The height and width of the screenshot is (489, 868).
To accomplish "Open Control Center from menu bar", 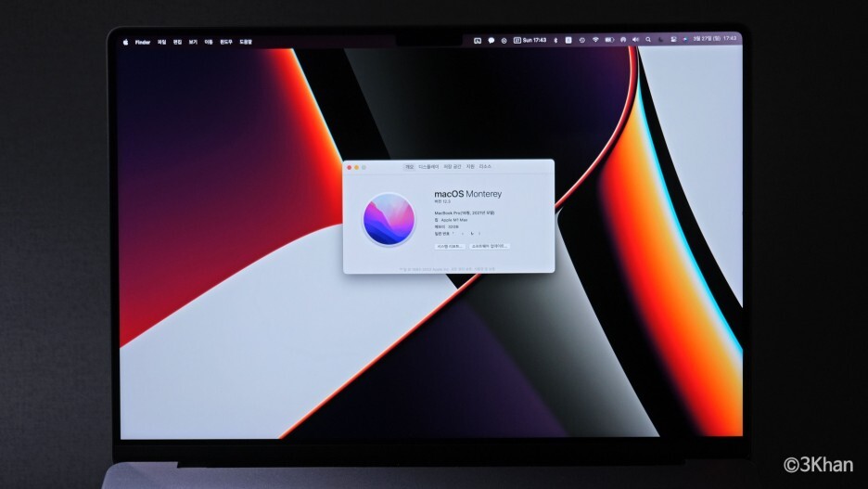I will click(673, 39).
